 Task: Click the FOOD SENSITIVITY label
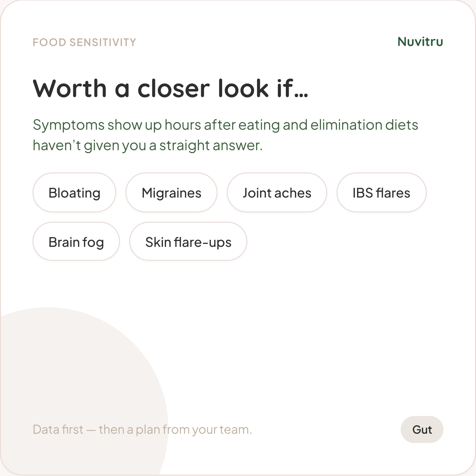(84, 42)
